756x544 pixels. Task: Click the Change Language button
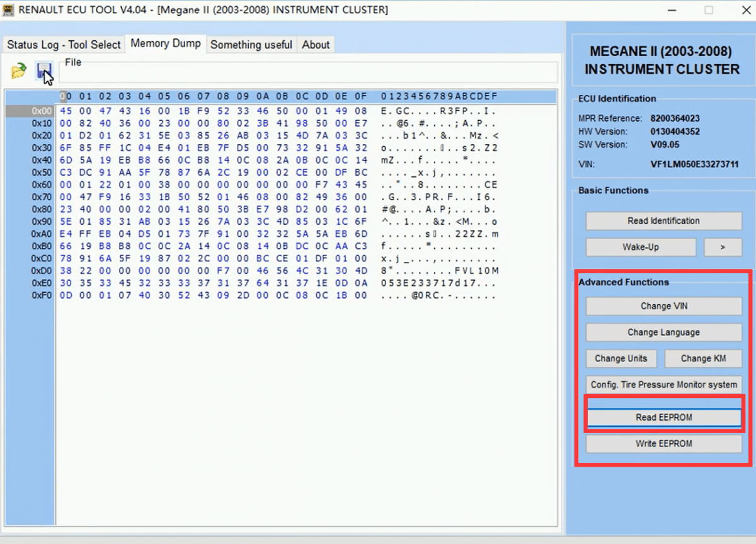pos(663,332)
